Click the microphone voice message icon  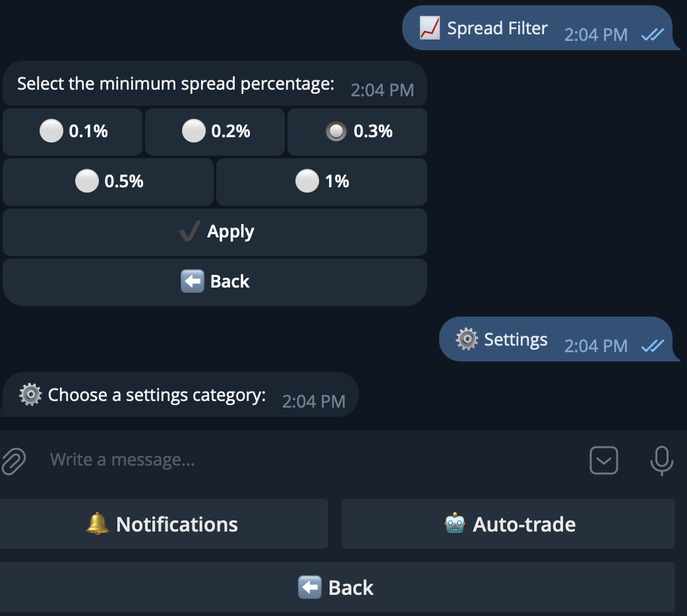[661, 460]
